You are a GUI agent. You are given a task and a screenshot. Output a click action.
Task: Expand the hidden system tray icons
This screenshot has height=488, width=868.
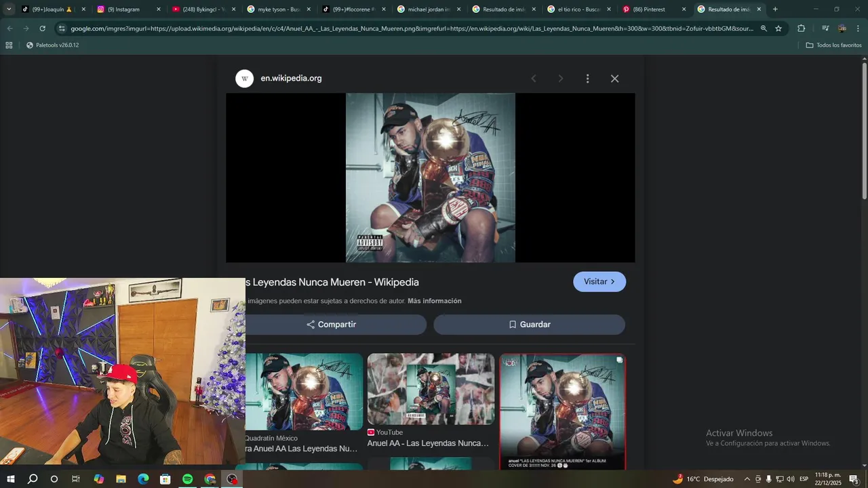(747, 479)
